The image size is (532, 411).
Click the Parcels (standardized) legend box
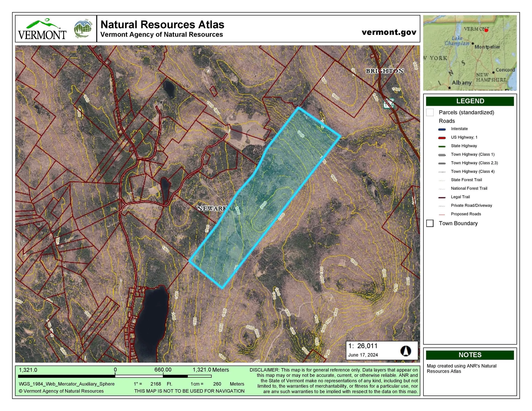point(430,113)
